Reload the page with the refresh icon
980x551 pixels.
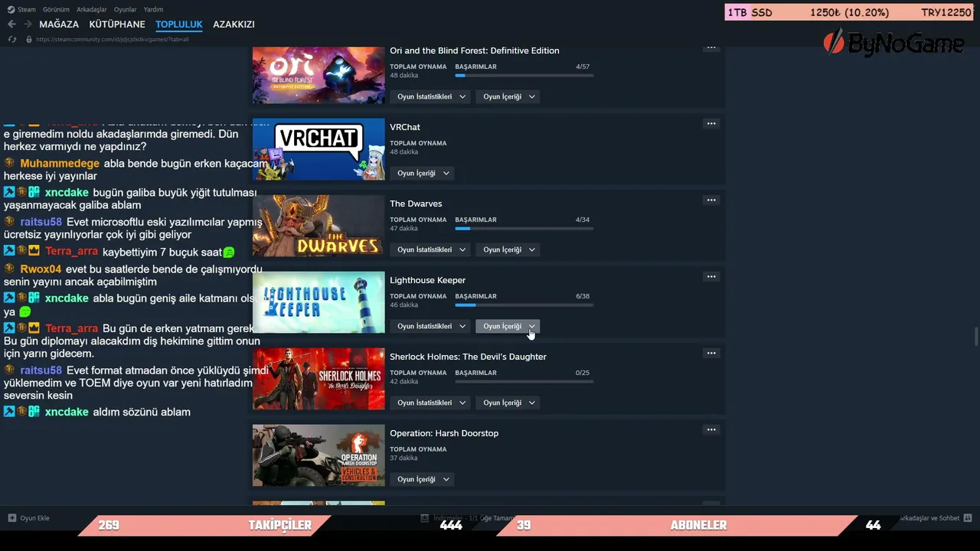pos(13,39)
